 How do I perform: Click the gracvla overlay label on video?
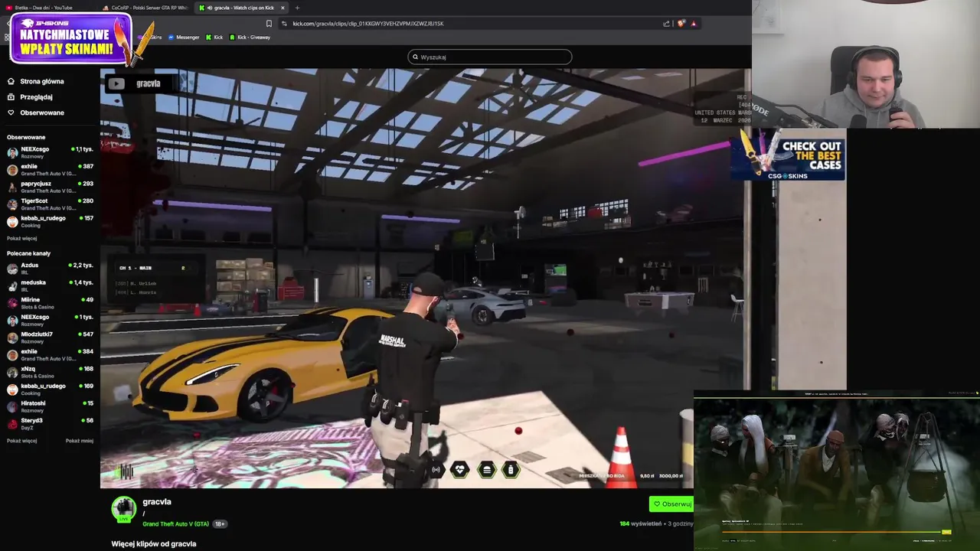point(149,83)
